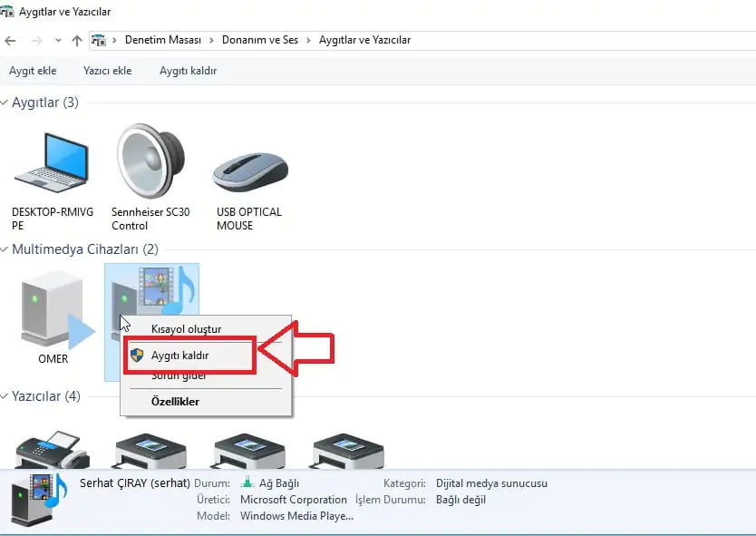Select the OMER media server icon
Screen dimensions: 756x536
click(x=57, y=309)
